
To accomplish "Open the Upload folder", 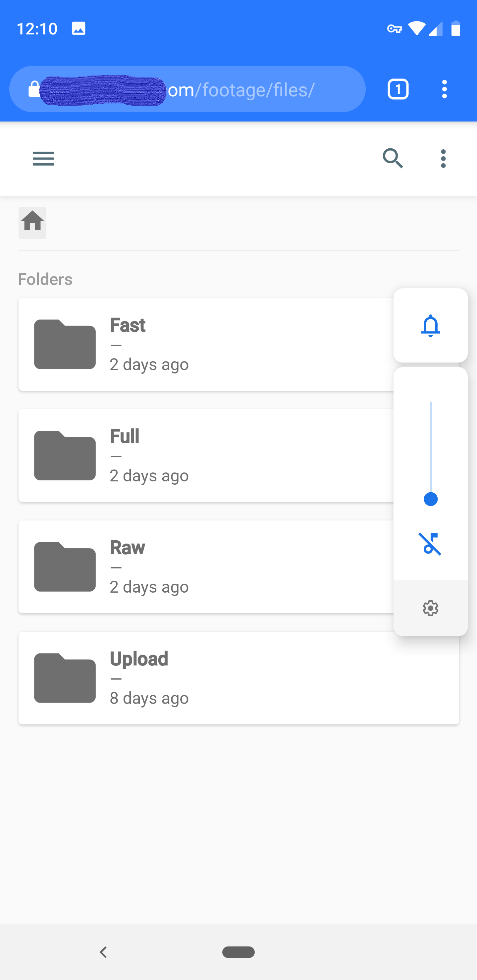I will click(238, 678).
